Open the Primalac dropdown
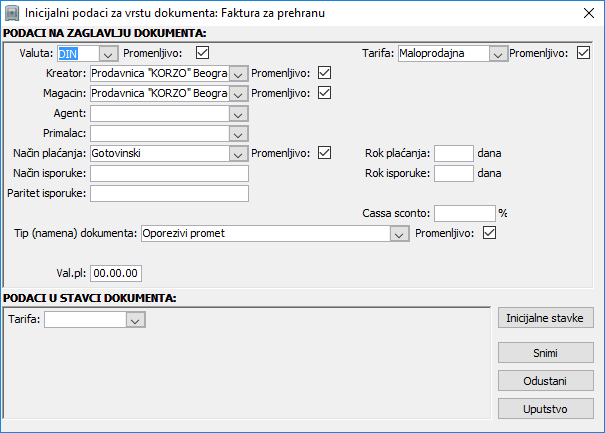 (238, 133)
